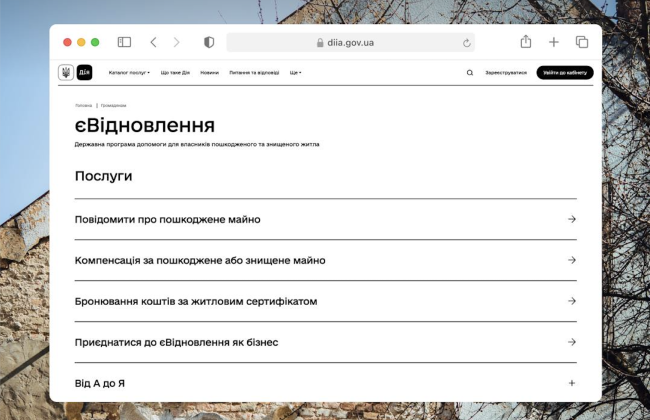650x420 pixels.
Task: Click the Зареєструватися link
Action: coord(506,73)
